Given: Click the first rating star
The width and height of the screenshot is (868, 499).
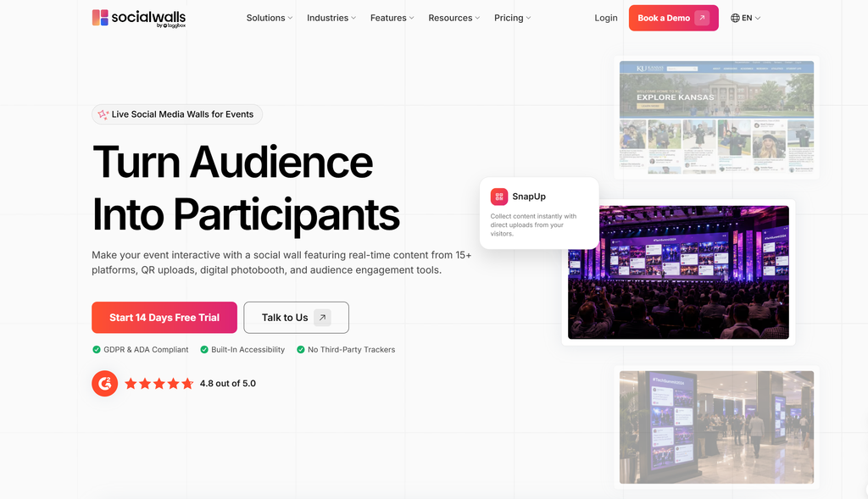Looking at the screenshot, I should click(x=131, y=384).
